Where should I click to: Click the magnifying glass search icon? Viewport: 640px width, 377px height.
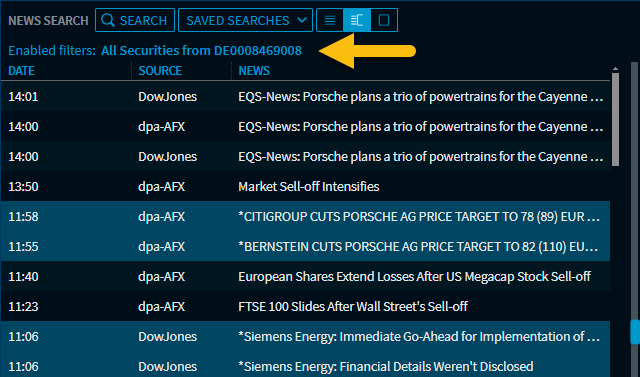108,20
